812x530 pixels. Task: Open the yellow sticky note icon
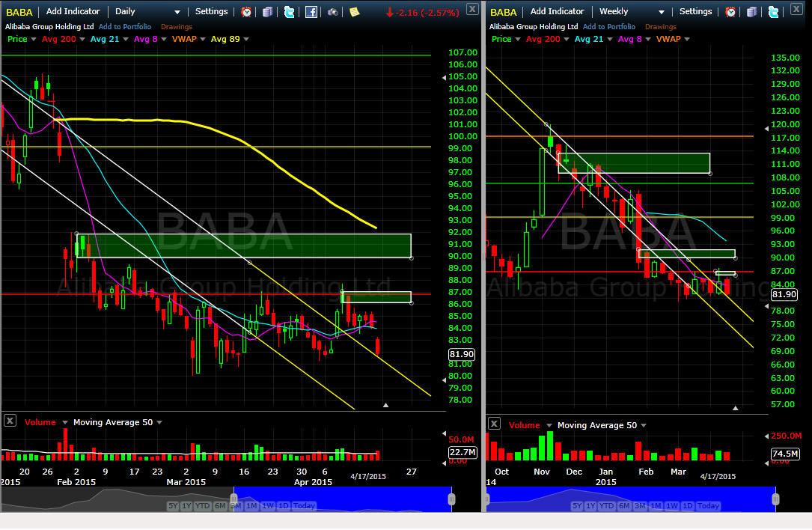(x=354, y=11)
